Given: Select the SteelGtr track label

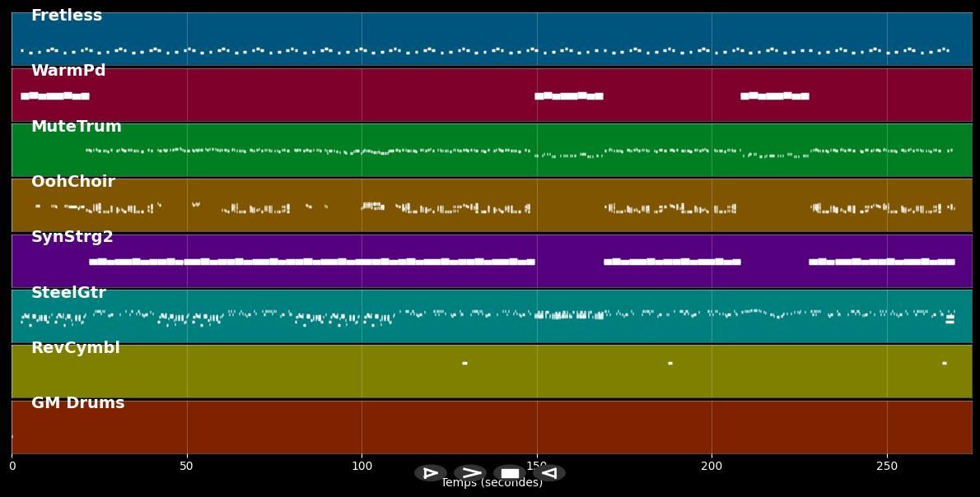Looking at the screenshot, I should pyautogui.click(x=68, y=293).
